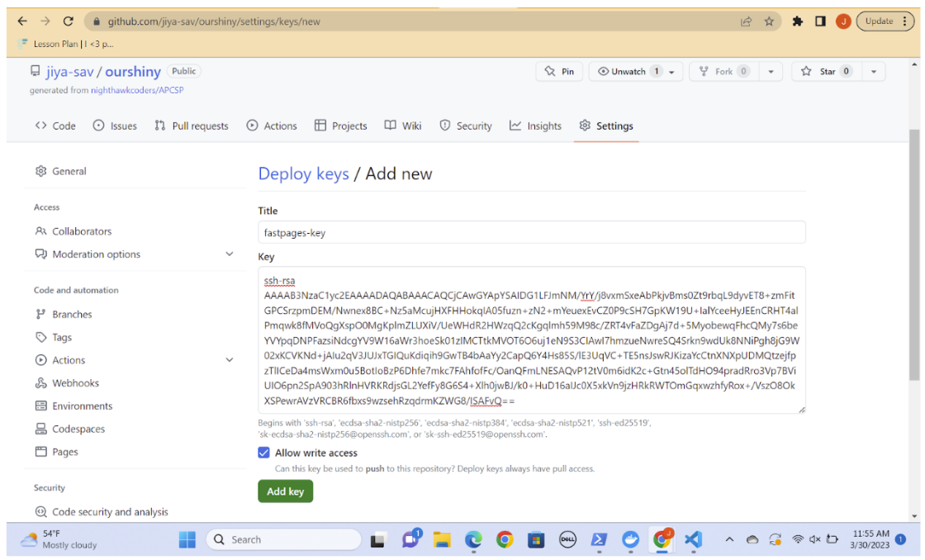This screenshot has width=925, height=560.
Task: Open the Wiki tab
Action: tap(404, 126)
